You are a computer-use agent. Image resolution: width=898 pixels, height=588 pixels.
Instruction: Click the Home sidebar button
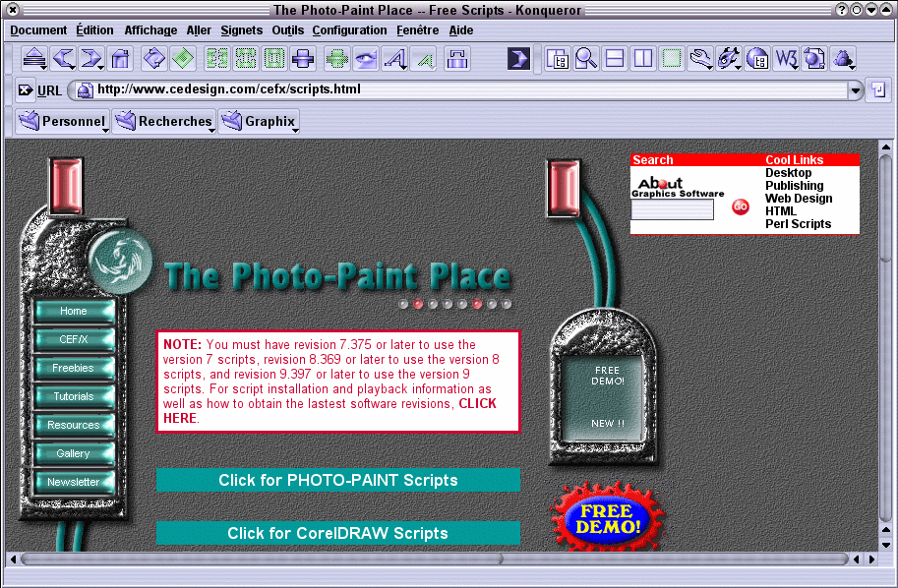tap(75, 311)
